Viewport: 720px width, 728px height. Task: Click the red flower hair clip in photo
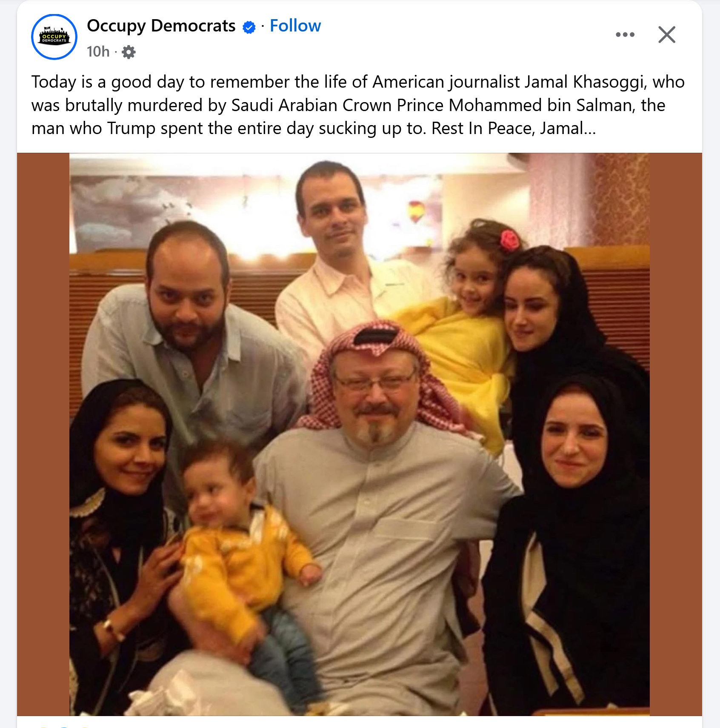click(509, 239)
